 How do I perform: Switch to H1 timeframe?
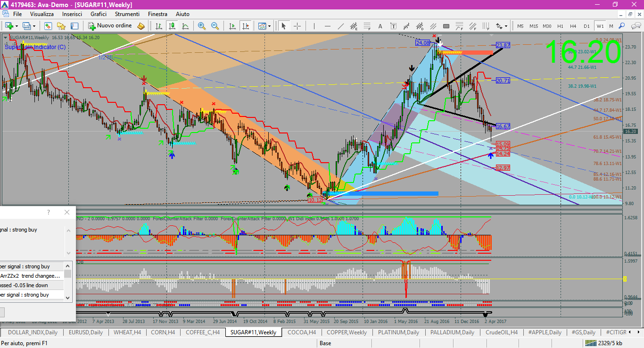(x=560, y=26)
